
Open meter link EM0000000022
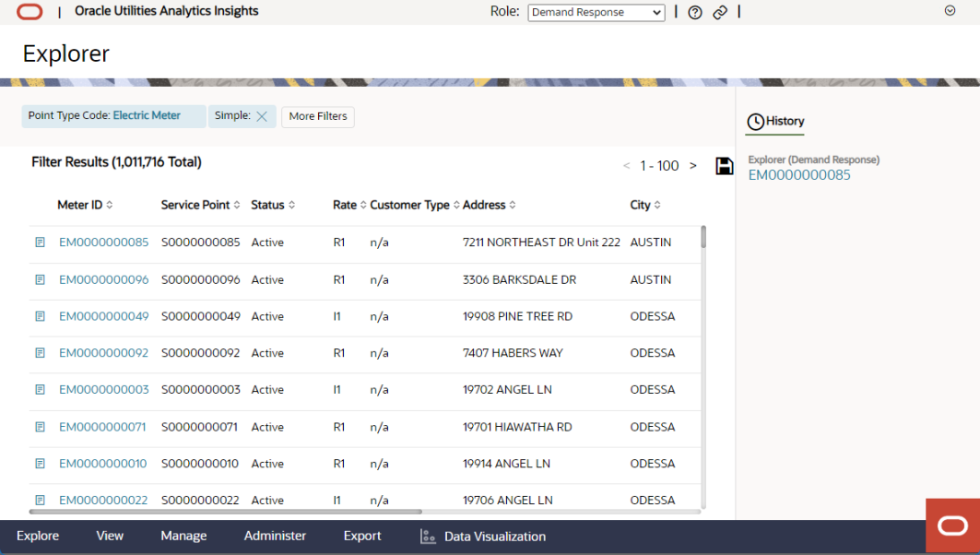(103, 500)
